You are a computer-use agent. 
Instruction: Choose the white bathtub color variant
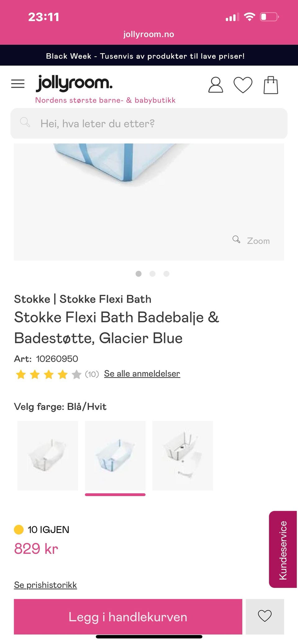coord(47,455)
